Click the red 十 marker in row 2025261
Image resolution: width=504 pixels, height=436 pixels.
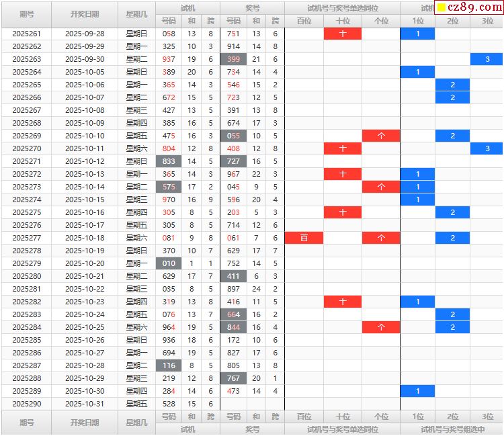pos(343,34)
